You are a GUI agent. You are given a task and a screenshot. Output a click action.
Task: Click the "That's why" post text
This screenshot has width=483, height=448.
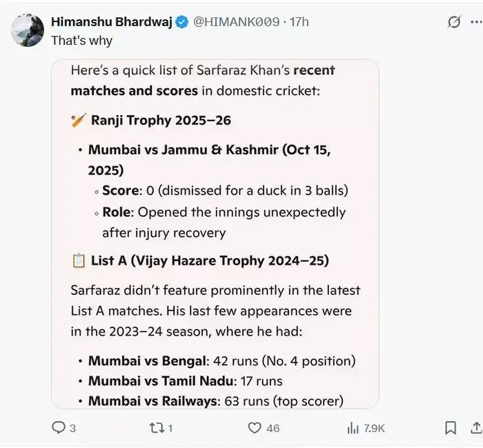click(81, 40)
